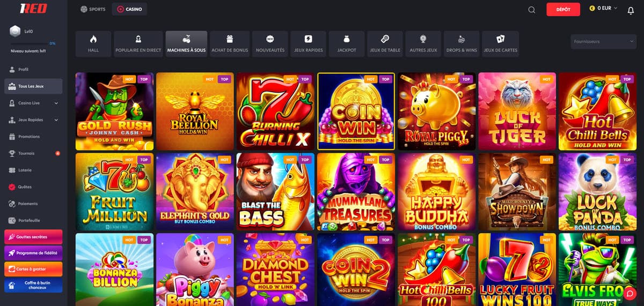
Task: Click the search magnifier icon
Action: click(531, 9)
